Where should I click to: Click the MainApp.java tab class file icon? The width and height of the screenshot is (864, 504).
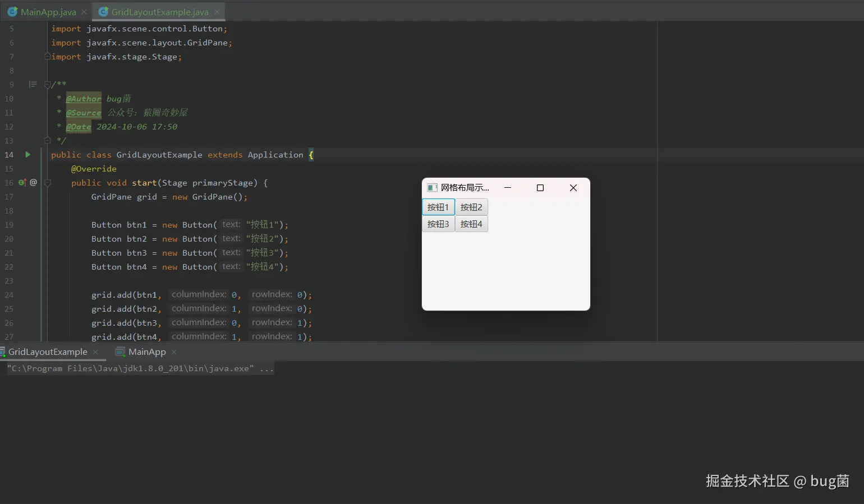coord(12,12)
